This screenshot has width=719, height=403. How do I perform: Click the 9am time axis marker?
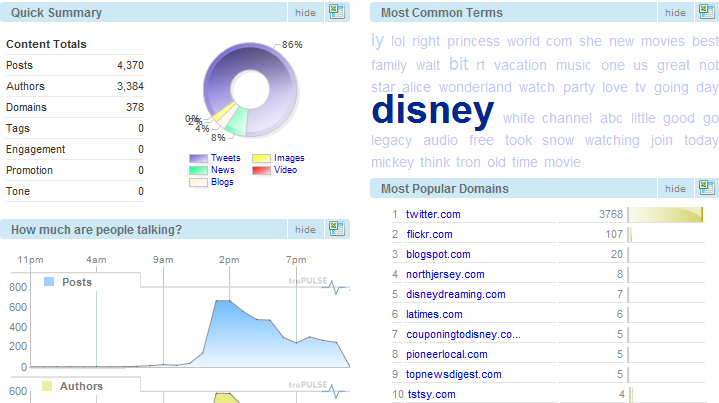click(x=163, y=260)
